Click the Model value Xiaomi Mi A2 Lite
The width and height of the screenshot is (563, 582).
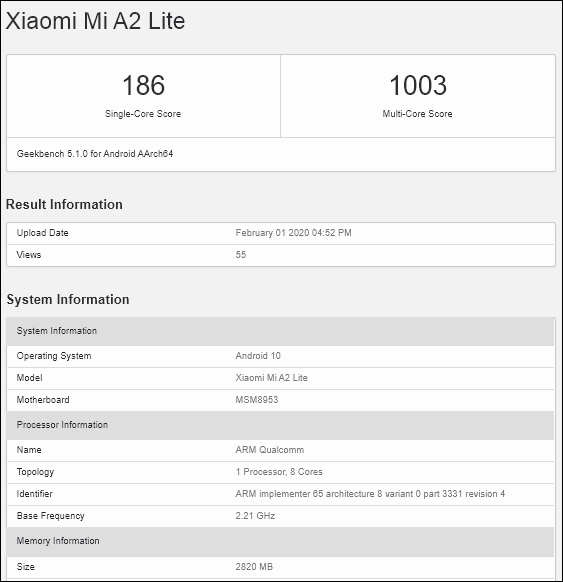[271, 378]
